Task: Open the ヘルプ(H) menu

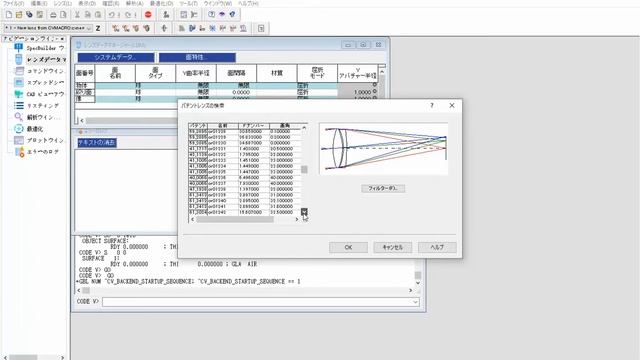Action: [x=248, y=3]
